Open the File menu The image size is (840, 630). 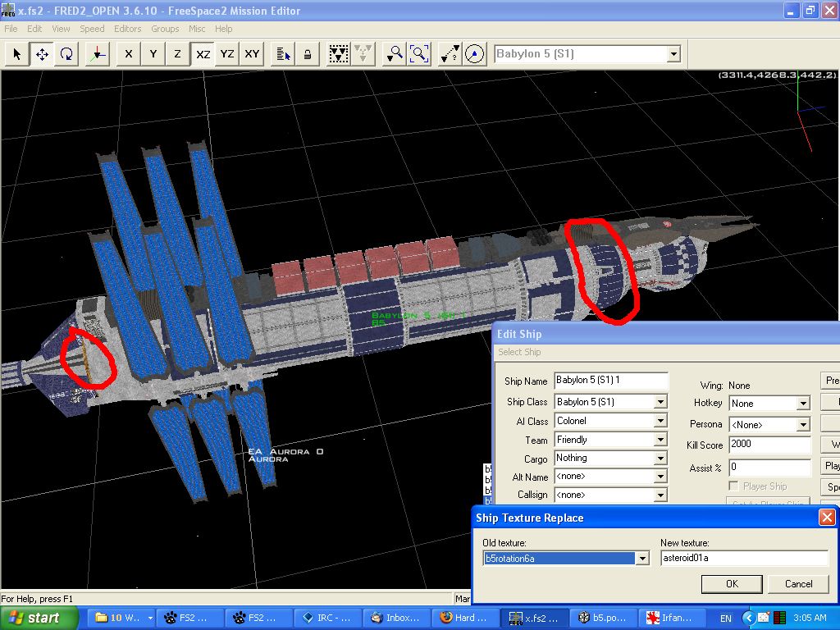11,29
